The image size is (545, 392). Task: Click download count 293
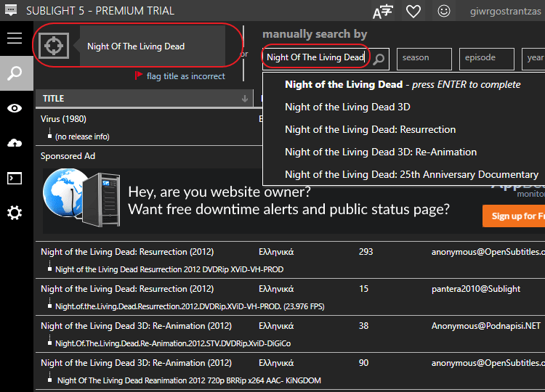(x=366, y=252)
